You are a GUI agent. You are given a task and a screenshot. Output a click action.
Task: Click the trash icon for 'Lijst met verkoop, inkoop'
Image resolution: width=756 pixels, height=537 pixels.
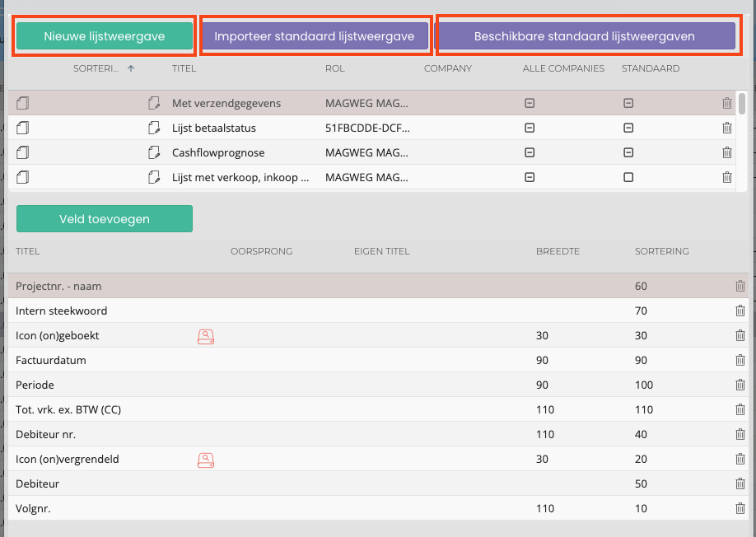726,177
